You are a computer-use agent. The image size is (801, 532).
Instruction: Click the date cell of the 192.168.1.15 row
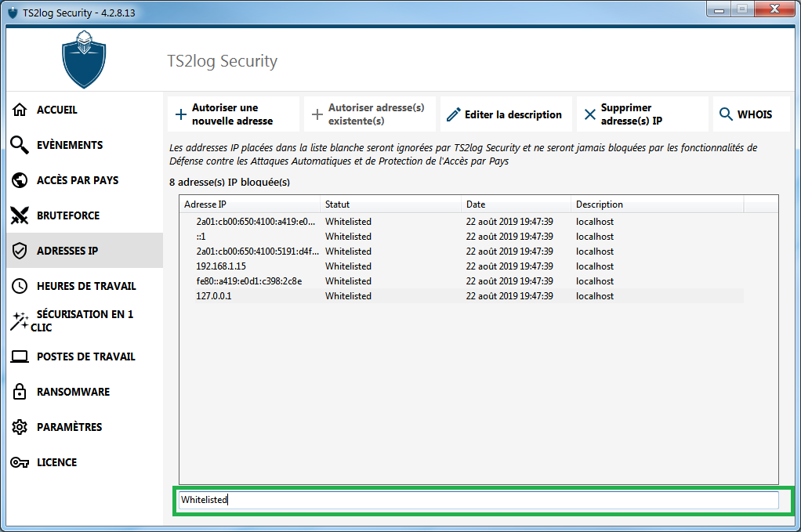509,266
